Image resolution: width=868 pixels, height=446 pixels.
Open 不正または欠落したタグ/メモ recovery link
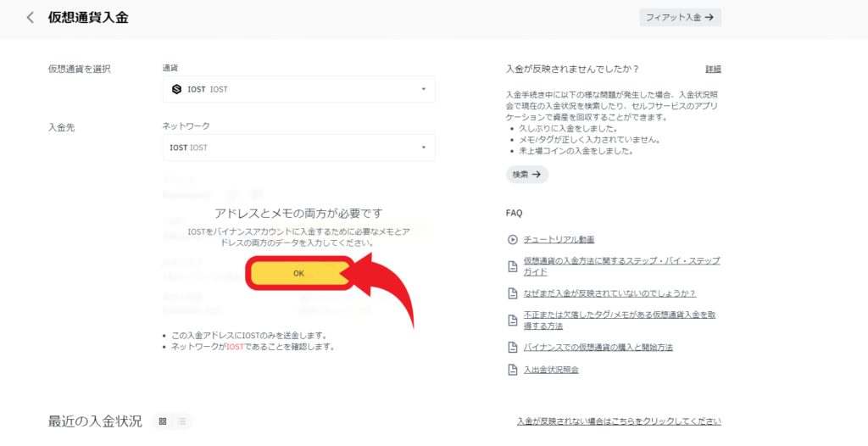click(620, 321)
